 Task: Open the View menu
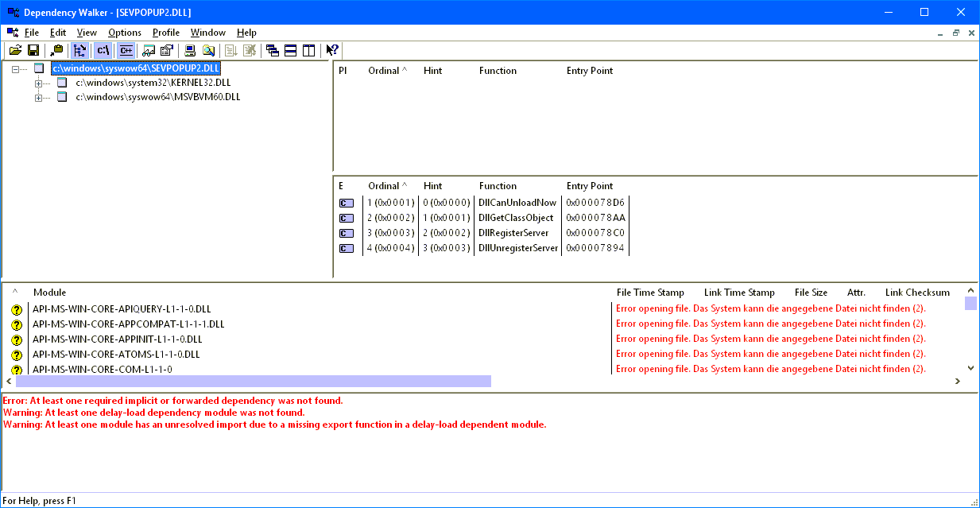[x=87, y=33]
